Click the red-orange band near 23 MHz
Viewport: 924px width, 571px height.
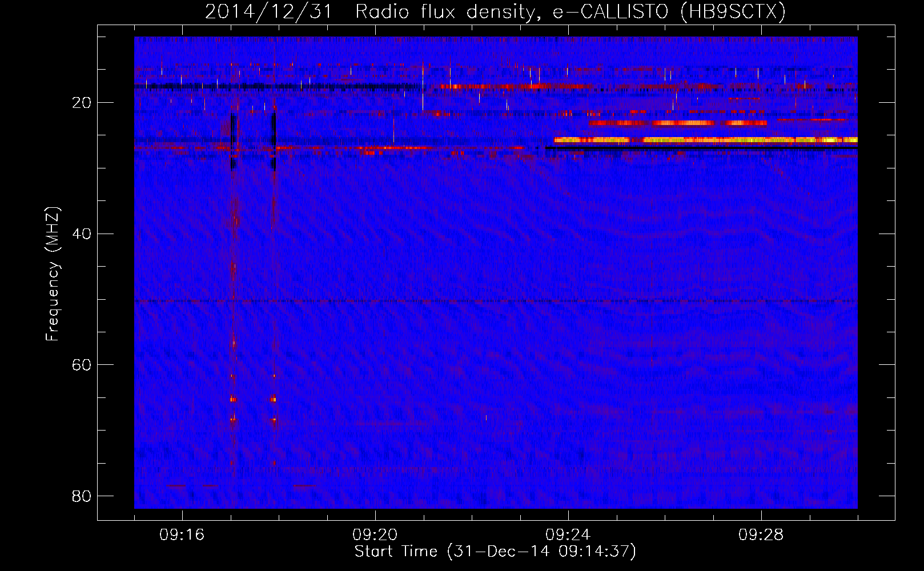point(678,123)
